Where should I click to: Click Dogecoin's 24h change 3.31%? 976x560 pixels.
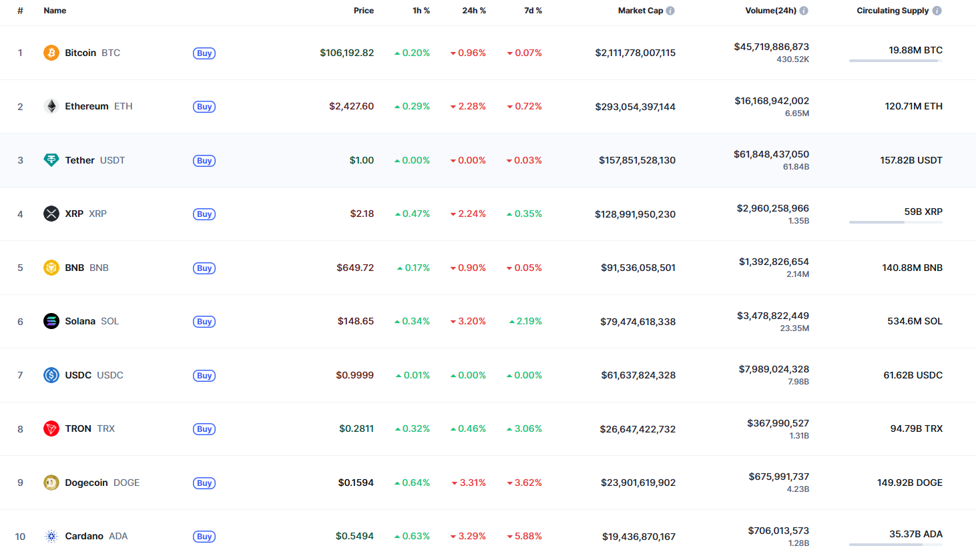(469, 483)
